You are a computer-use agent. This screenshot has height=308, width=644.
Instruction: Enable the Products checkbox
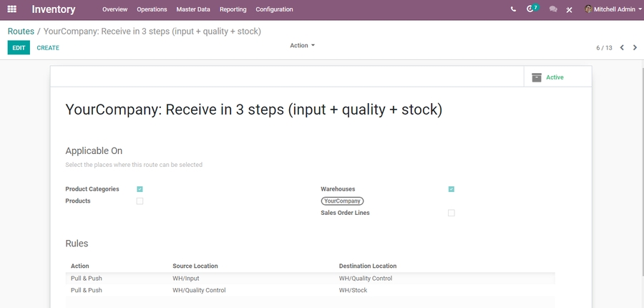point(140,201)
